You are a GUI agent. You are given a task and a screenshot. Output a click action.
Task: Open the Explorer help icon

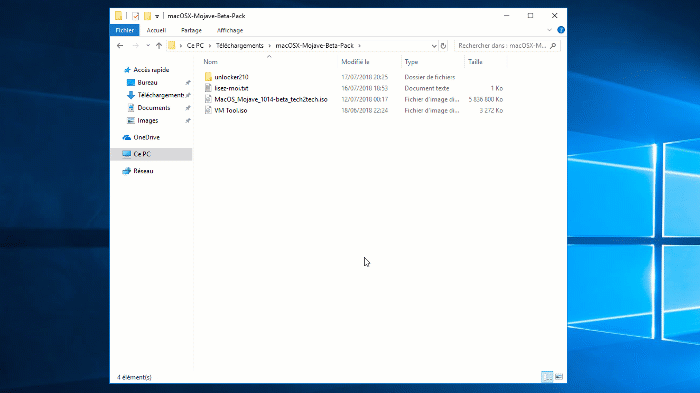tap(561, 30)
